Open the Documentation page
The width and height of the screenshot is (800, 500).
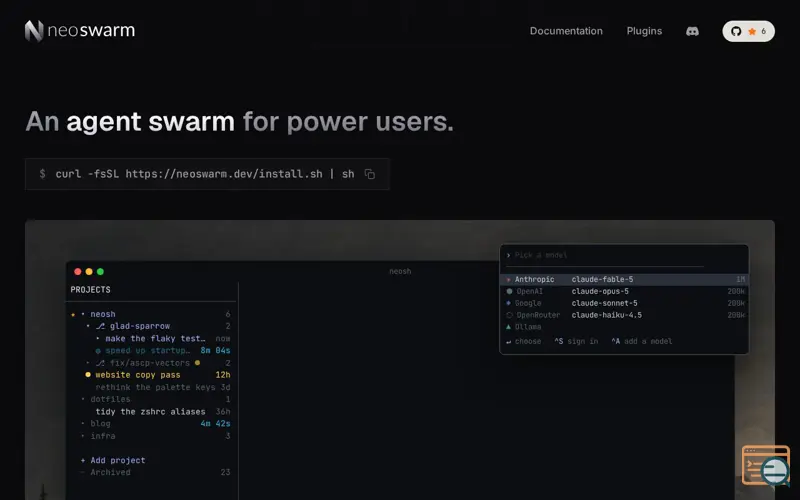tap(566, 31)
